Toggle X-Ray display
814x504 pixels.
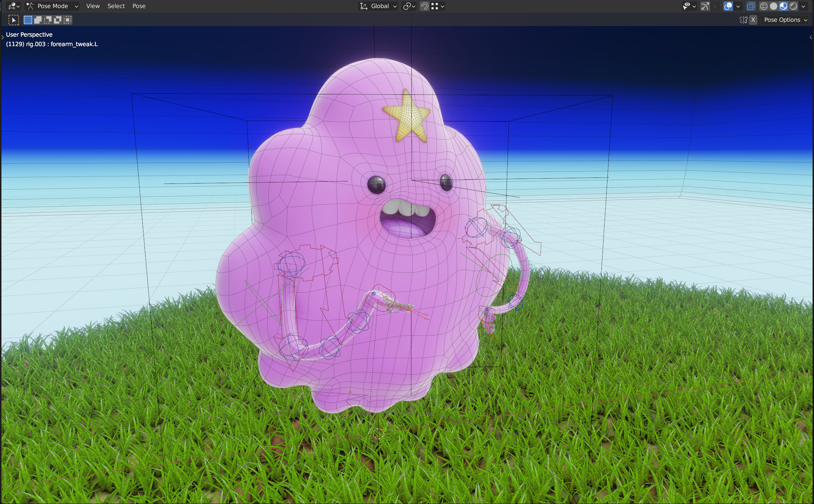coord(751,6)
